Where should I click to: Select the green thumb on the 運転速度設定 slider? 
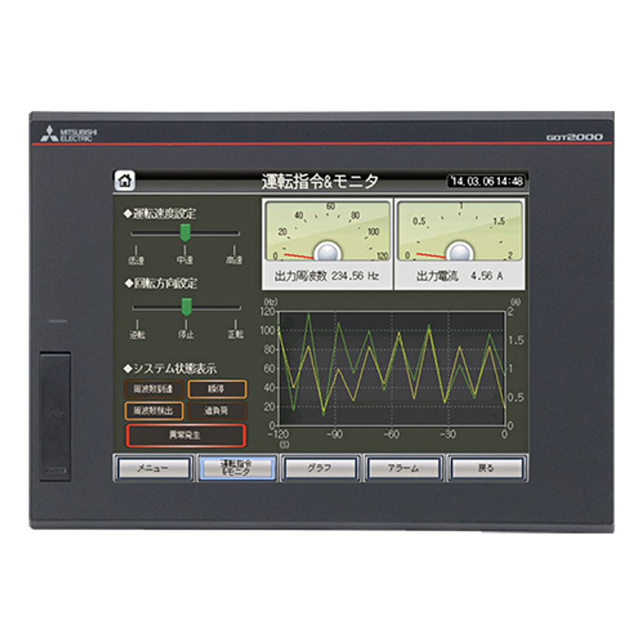coord(185,232)
